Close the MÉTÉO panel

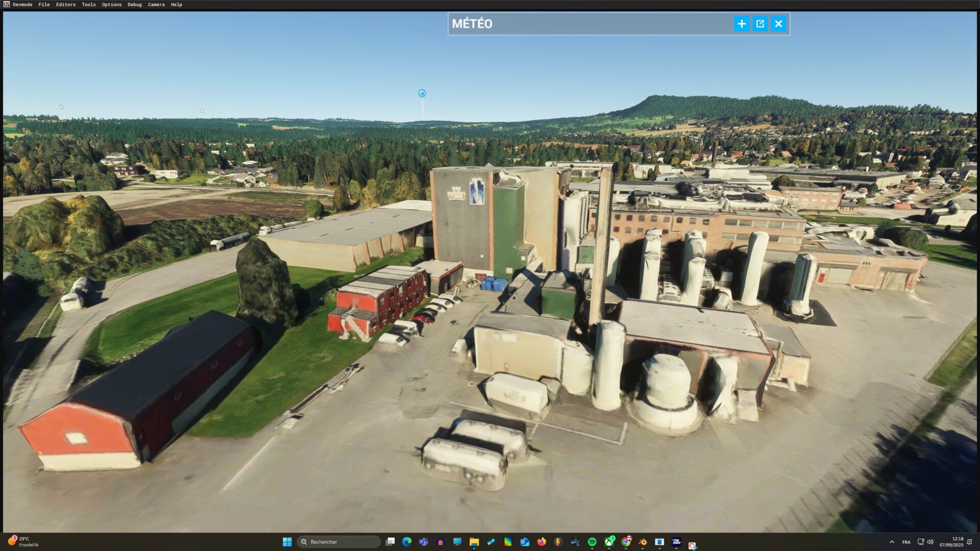tap(778, 24)
